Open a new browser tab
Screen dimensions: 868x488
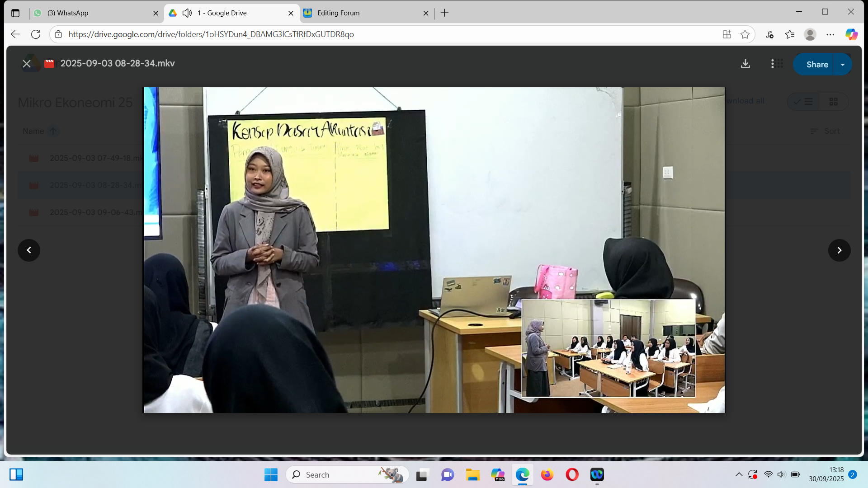[444, 13]
